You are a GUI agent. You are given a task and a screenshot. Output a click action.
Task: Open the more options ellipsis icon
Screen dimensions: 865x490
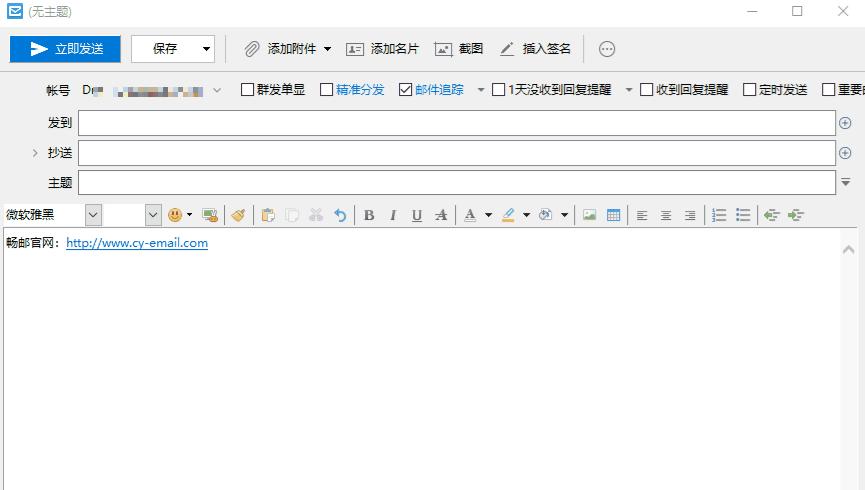(607, 49)
